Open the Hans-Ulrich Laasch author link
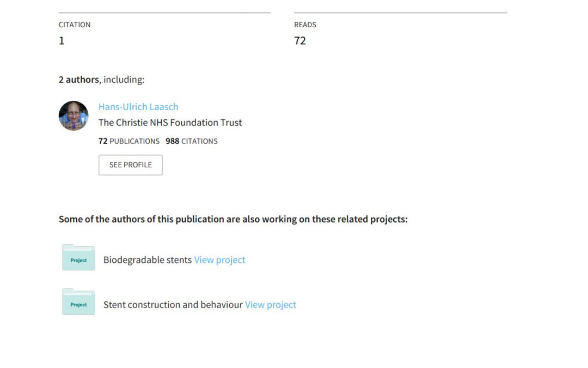This screenshot has height=368, width=588. pos(138,107)
